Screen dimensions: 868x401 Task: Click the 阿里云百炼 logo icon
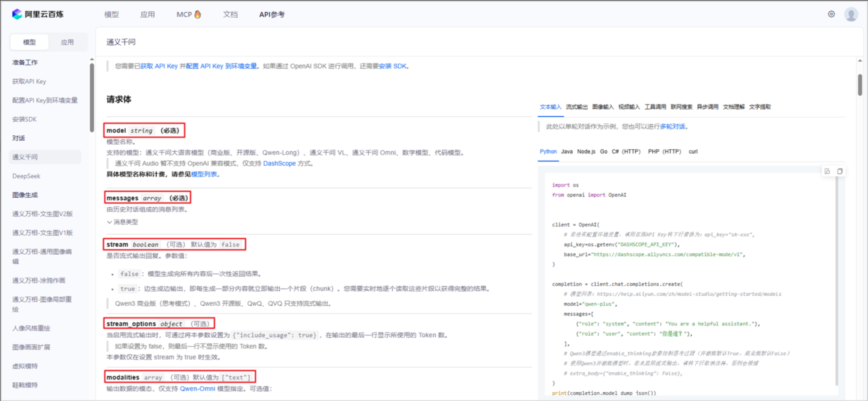tap(17, 14)
